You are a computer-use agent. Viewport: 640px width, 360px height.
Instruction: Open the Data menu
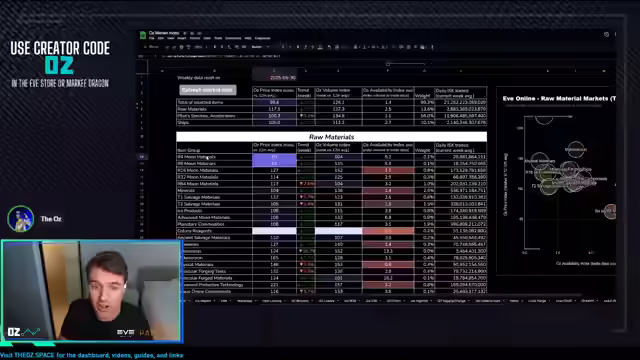[x=207, y=38]
